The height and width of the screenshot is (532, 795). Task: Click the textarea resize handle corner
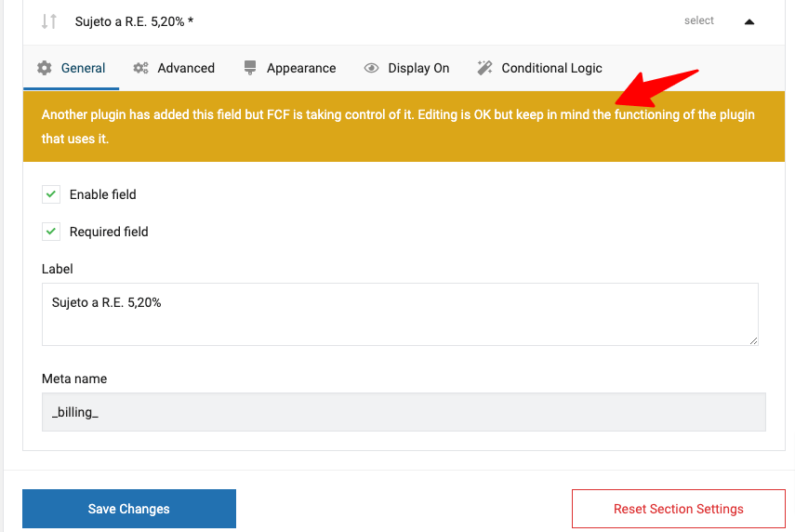[x=753, y=340]
